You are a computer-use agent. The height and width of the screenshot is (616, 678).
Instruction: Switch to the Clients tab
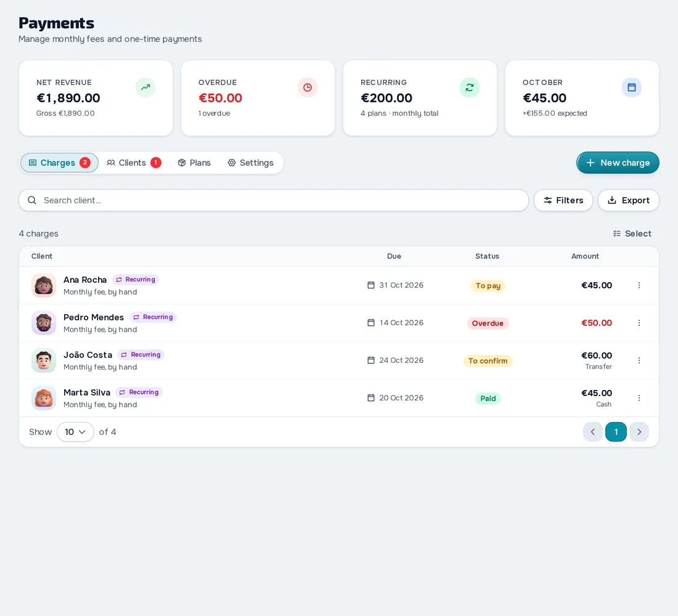134,163
